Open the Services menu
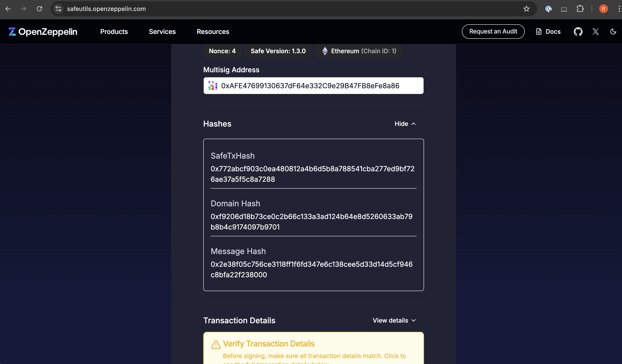 tap(162, 32)
